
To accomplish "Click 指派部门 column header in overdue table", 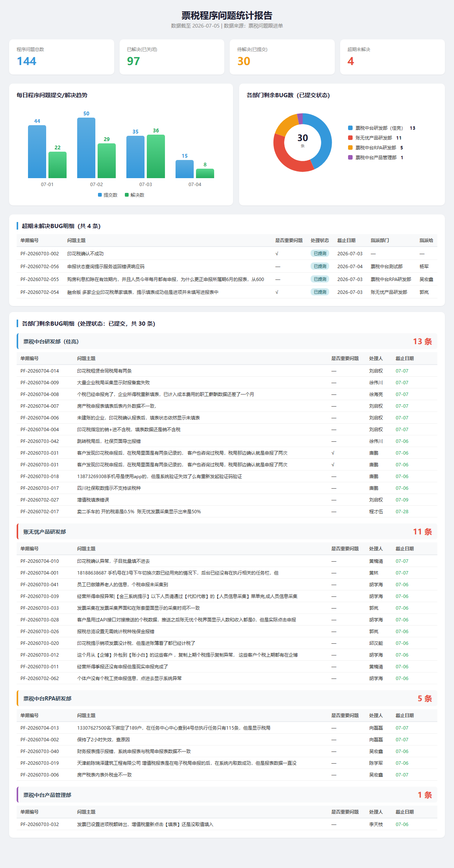I will point(380,241).
